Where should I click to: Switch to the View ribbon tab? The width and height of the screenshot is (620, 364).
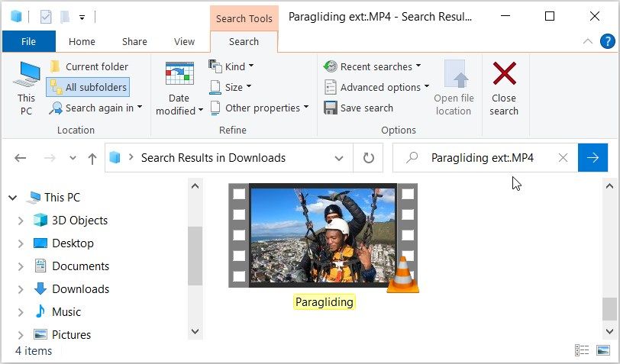pyautogui.click(x=184, y=42)
